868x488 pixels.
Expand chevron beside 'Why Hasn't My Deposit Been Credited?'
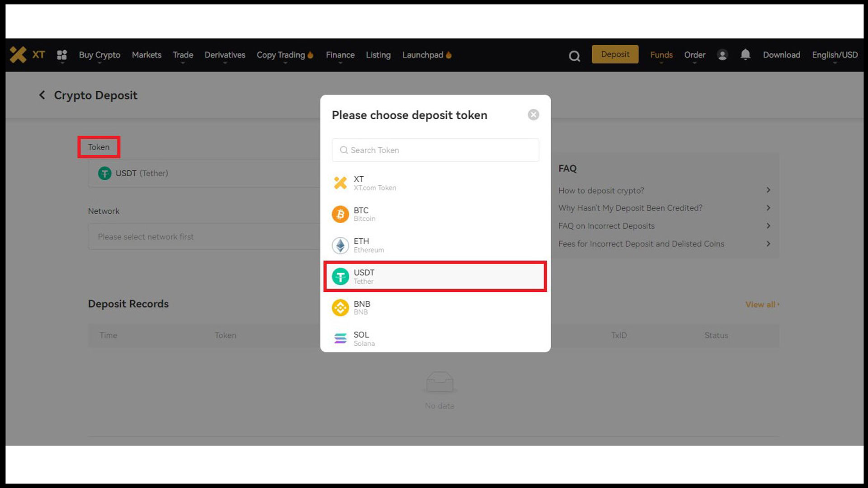(768, 208)
